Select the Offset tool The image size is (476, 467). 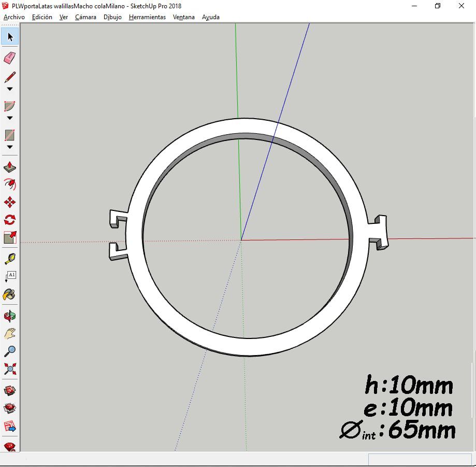(x=10, y=185)
